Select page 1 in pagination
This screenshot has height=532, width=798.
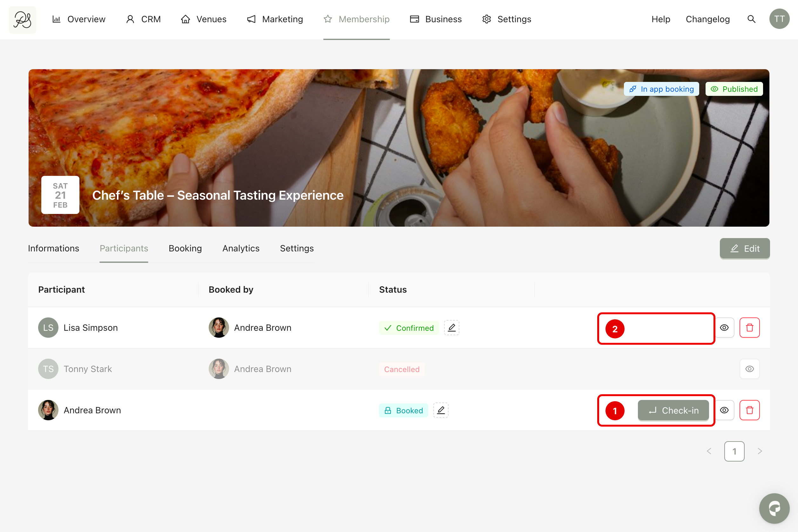[734, 451]
